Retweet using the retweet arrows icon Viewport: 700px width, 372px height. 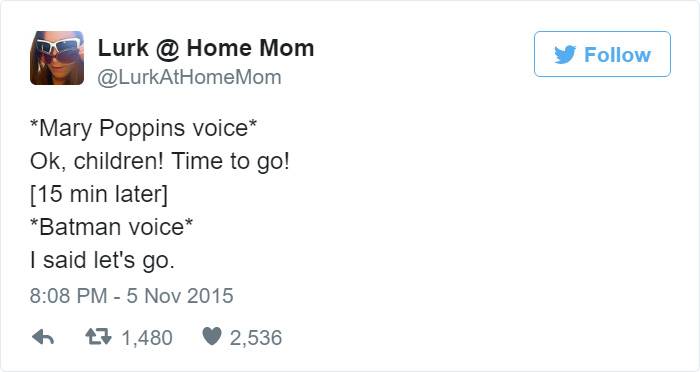click(x=99, y=337)
